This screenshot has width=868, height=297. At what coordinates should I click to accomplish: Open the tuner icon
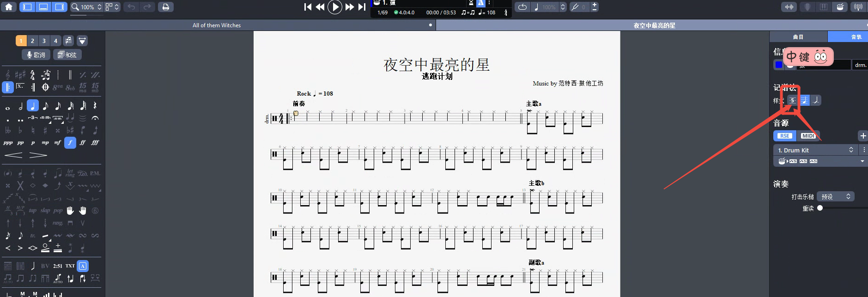point(858,7)
